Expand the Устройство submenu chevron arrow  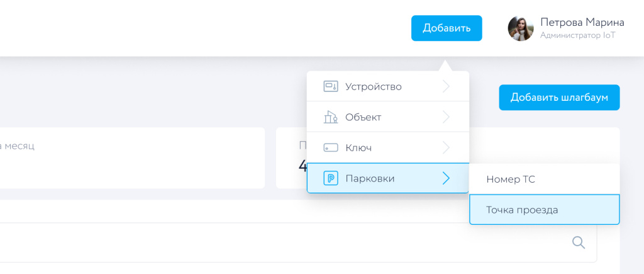[446, 86]
